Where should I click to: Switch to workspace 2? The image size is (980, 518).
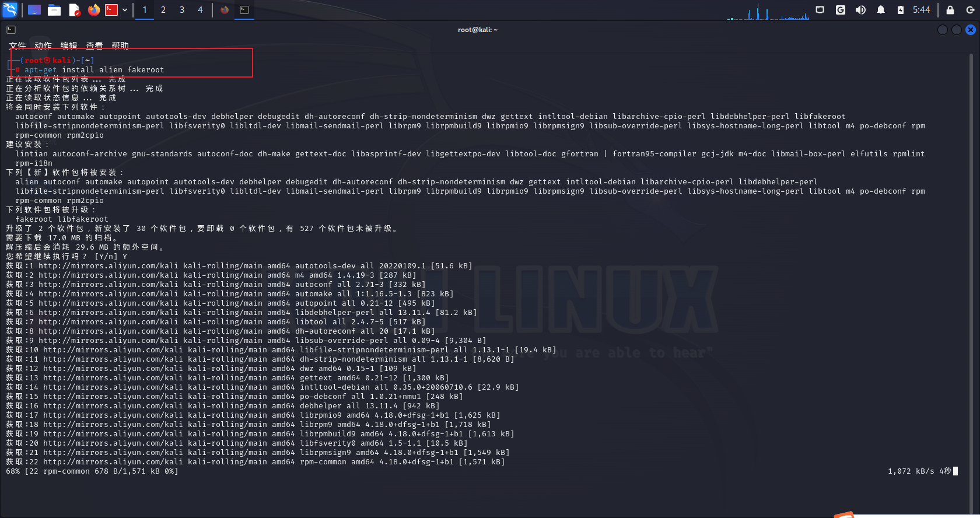point(163,10)
